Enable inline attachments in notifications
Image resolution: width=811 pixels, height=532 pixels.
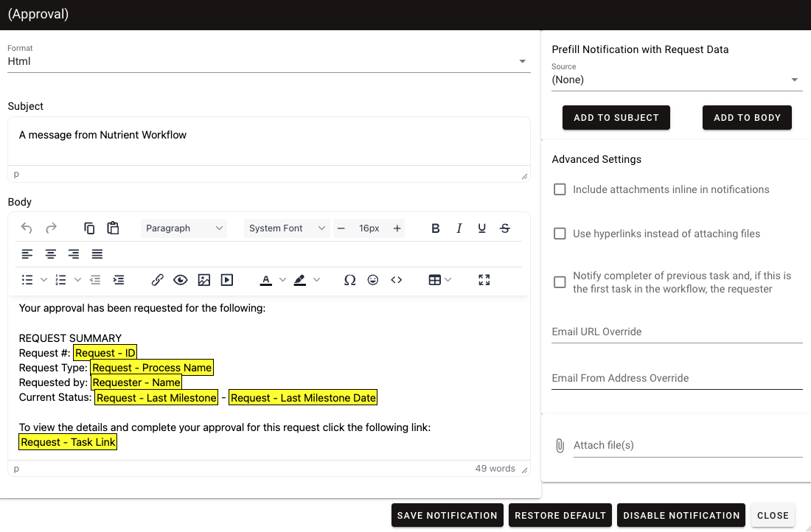[x=560, y=189]
